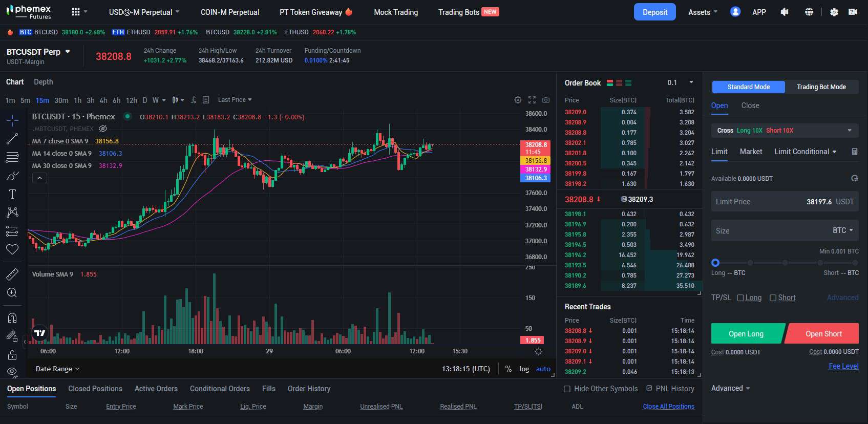The image size is (868, 424).
Task: Open the Last Price source dropdown
Action: (235, 100)
